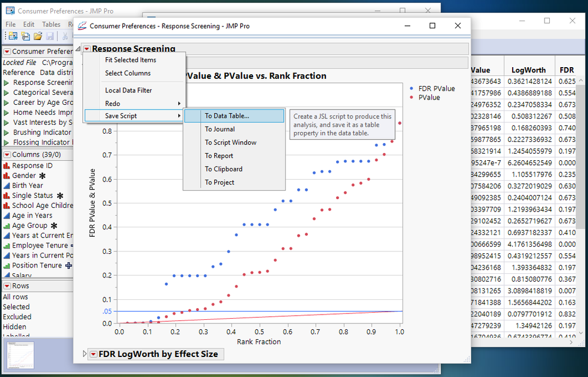Click the window preview thumbnail at bottom left

point(19,356)
